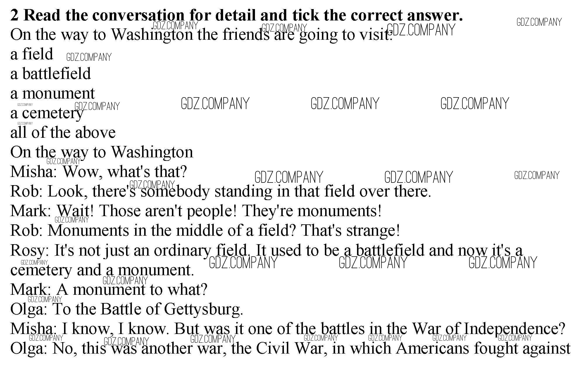The image size is (588, 365).
Task: Click Rob's line ending "That's strange!"
Action: point(205,230)
